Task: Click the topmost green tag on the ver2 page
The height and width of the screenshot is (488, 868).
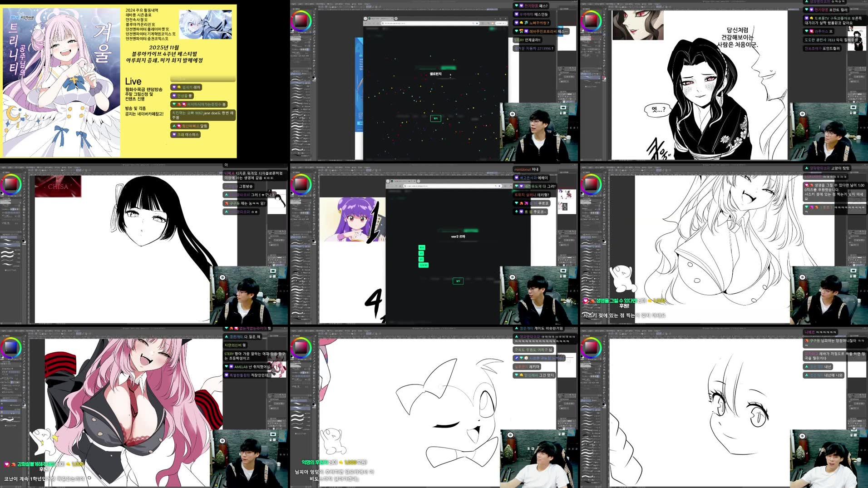Action: click(x=422, y=247)
